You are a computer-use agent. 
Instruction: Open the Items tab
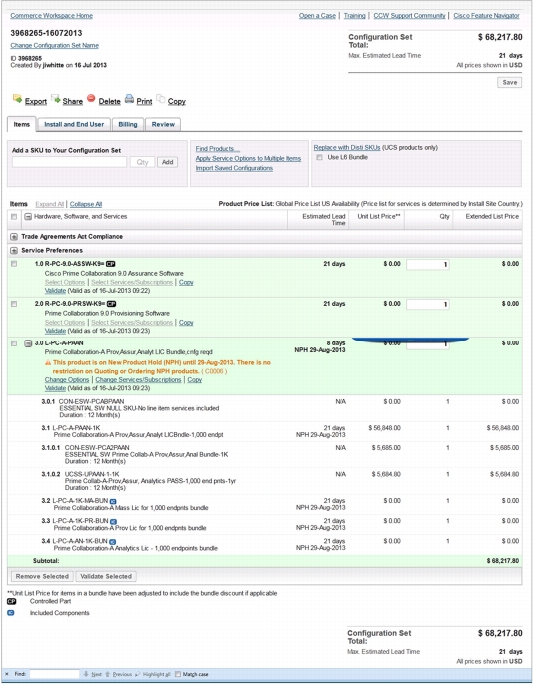[x=21, y=124]
